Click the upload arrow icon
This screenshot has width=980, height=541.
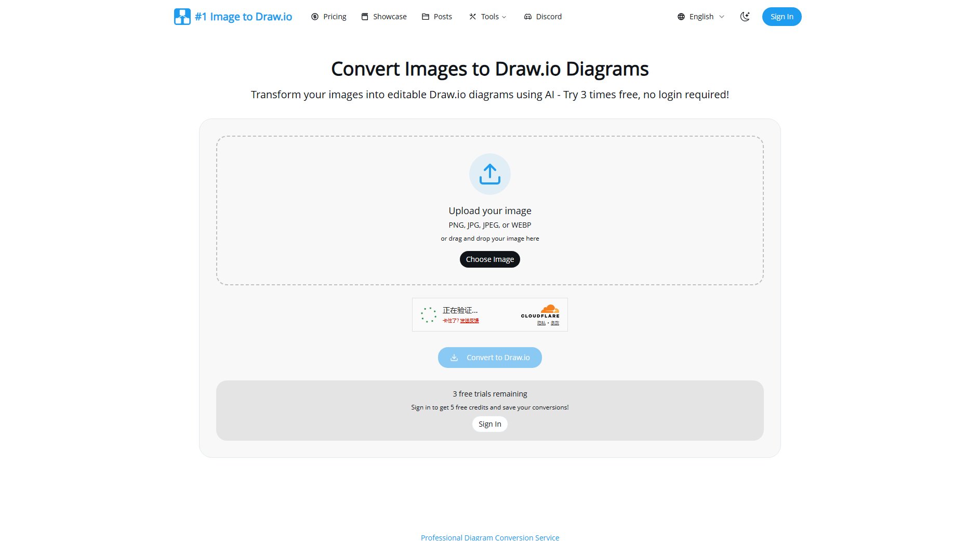(489, 174)
